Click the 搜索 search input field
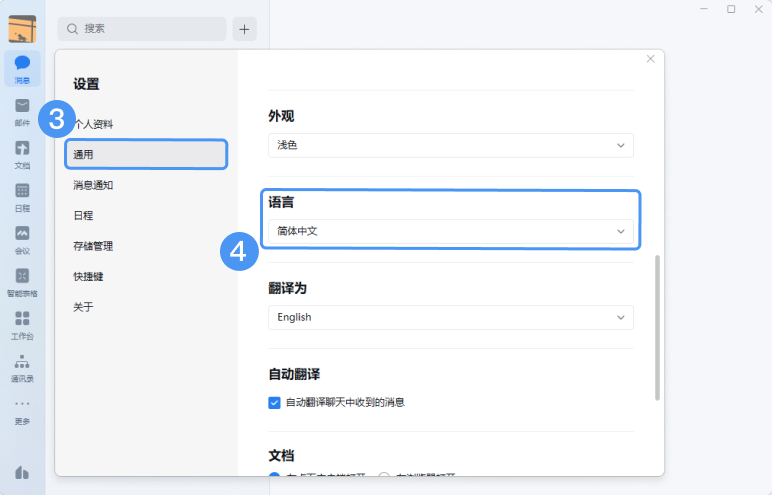This screenshot has height=495, width=772. pos(142,29)
